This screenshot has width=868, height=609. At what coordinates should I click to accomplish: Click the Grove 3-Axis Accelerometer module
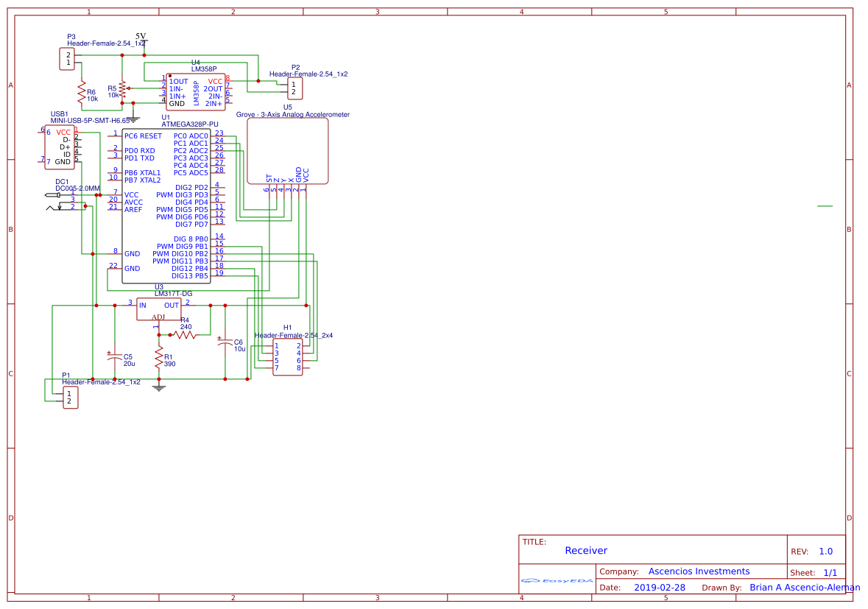[287, 151]
